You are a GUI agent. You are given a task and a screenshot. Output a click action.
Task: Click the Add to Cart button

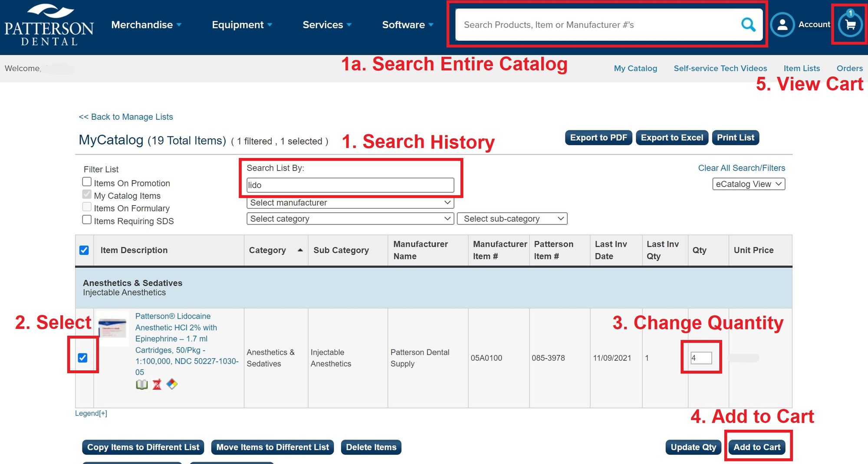757,447
